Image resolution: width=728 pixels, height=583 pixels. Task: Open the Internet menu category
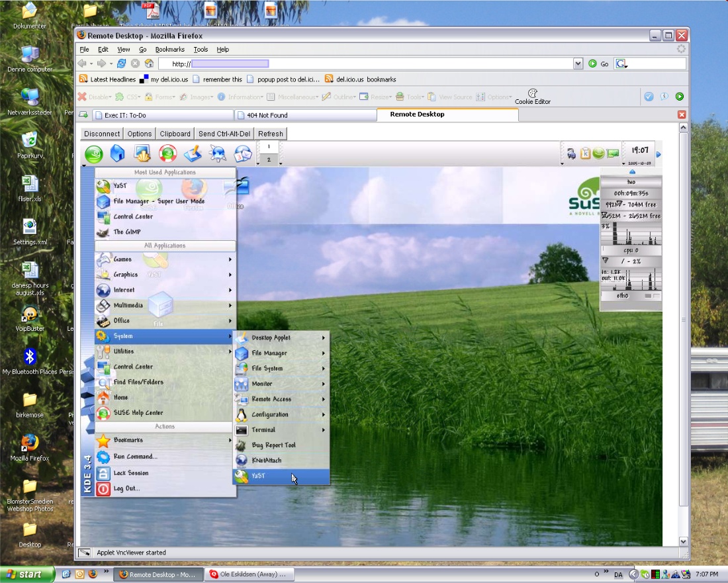(165, 290)
